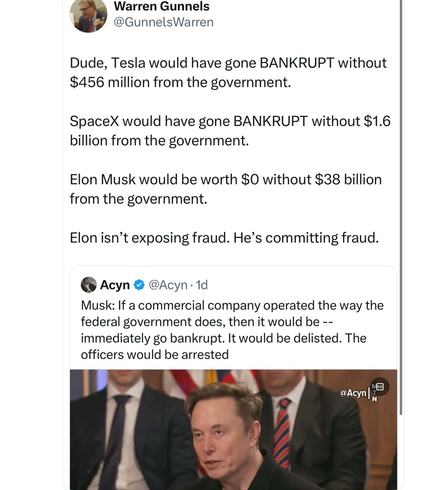Viewport: 448px width, 490px height.
Task: Click the tweet line starting 'Dude, Tesla'
Action: point(228,63)
